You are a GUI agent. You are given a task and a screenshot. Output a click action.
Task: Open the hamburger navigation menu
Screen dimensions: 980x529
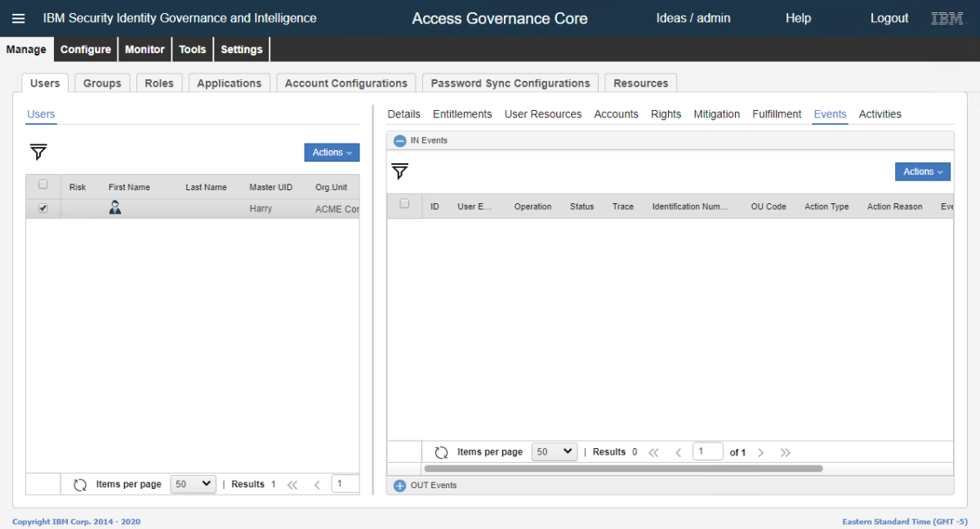pyautogui.click(x=18, y=18)
